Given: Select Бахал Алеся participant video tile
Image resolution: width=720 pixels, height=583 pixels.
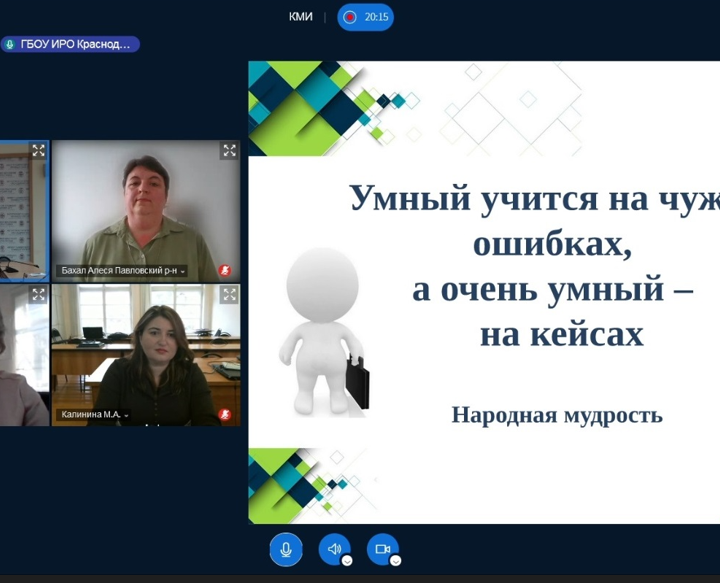Looking at the screenshot, I should click(x=146, y=210).
